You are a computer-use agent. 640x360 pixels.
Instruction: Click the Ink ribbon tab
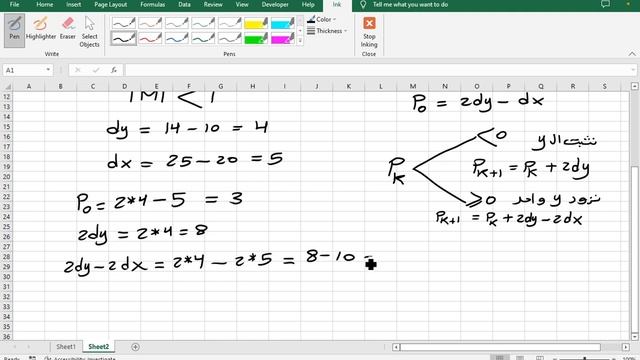337,5
